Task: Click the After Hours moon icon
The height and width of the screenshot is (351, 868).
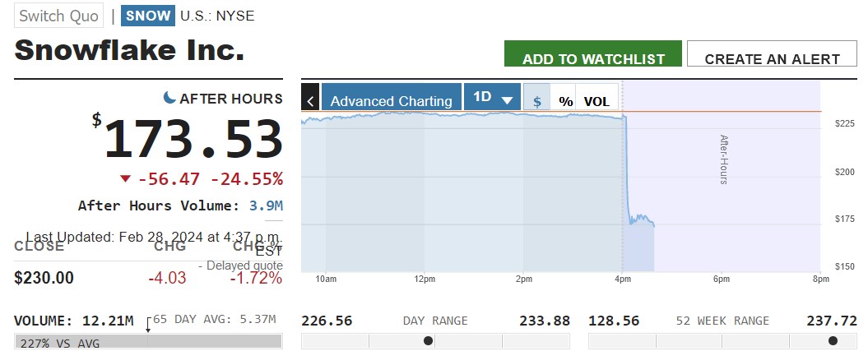Action: [x=169, y=98]
